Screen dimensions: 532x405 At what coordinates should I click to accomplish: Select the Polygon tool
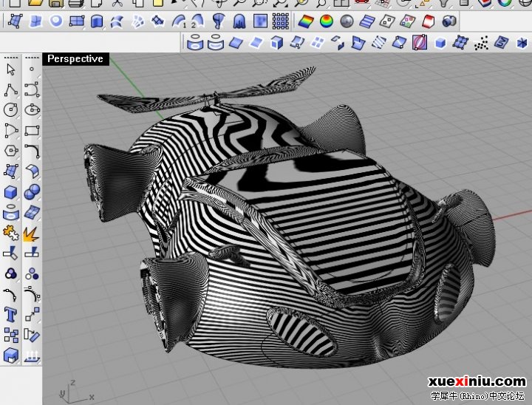click(x=11, y=151)
